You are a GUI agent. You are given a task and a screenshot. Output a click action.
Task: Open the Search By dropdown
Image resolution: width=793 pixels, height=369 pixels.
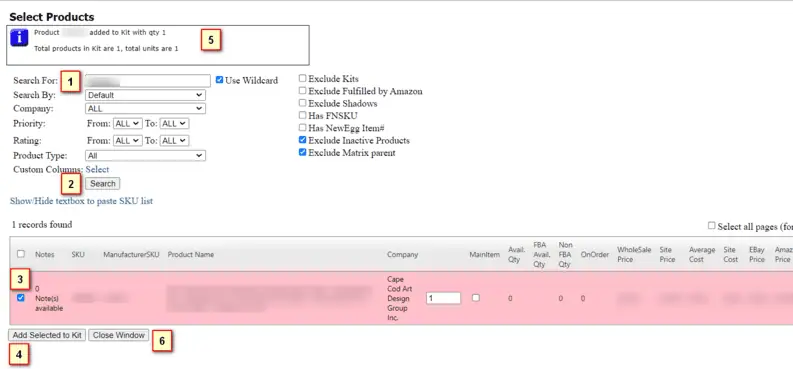(145, 95)
